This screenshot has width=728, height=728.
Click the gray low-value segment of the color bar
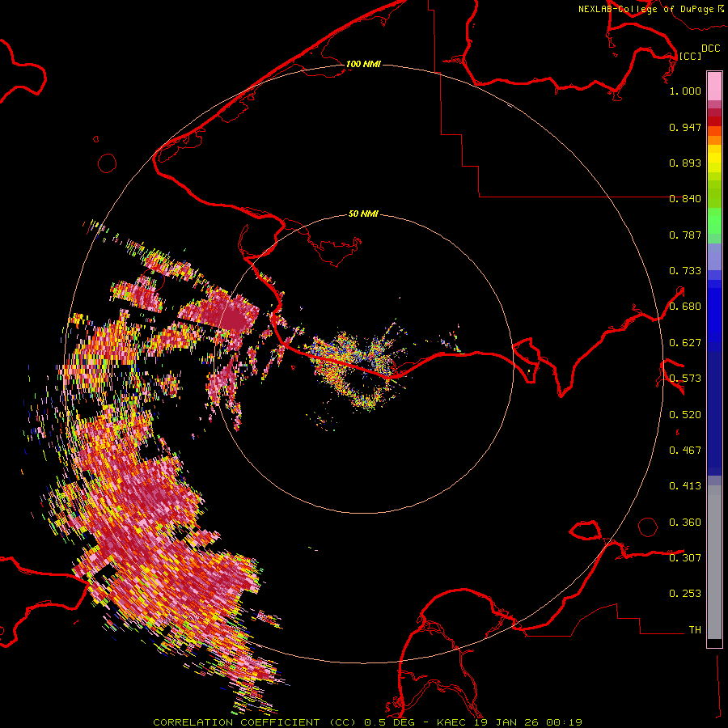tap(714, 562)
